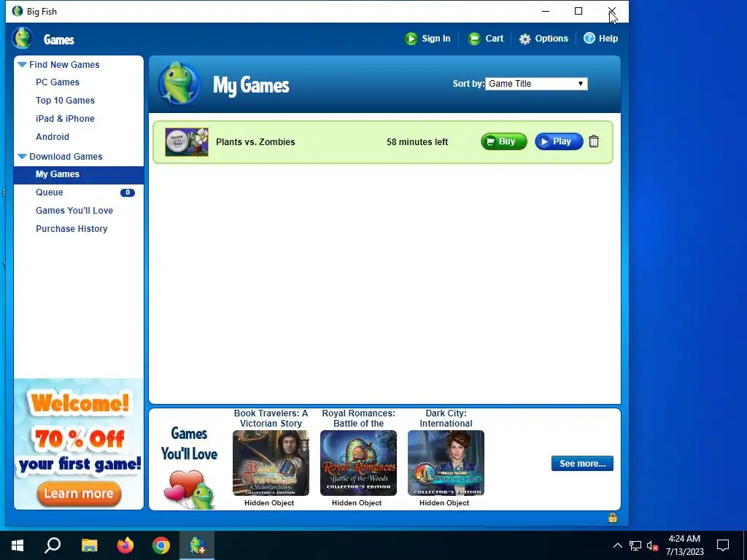Open PC Games in sidebar
Screen dimensions: 747x560
58,82
